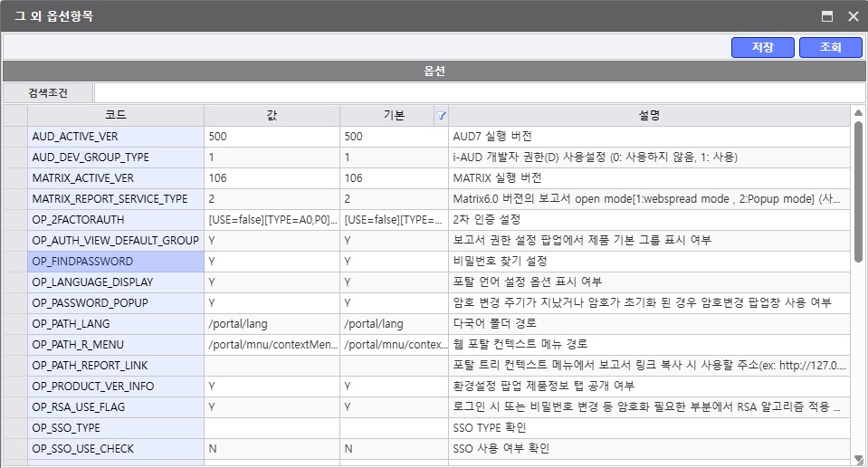This screenshot has width=868, height=468.
Task: Sort by the 코드 column header
Action: pos(115,116)
